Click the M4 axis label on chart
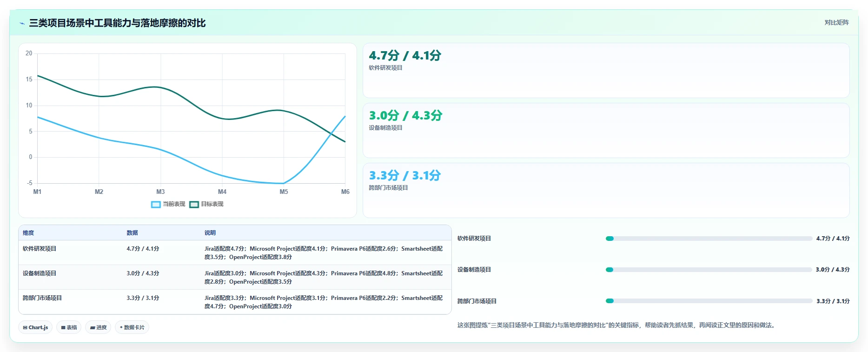 point(222,192)
